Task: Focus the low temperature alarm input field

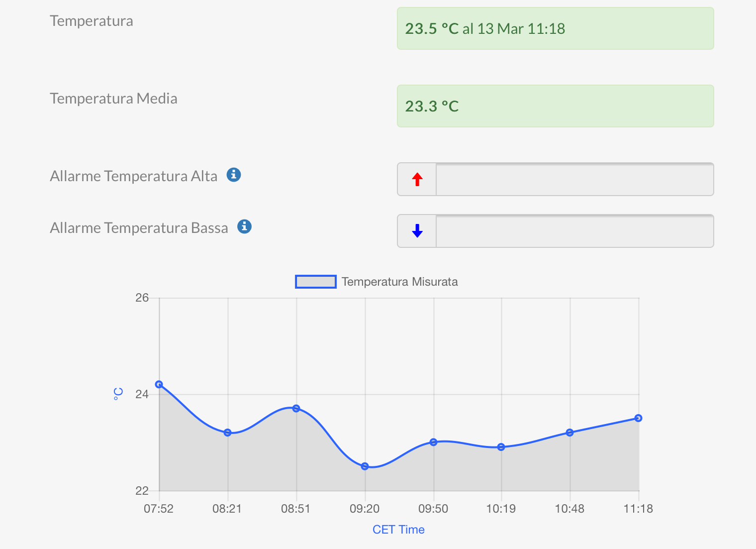Action: click(574, 231)
